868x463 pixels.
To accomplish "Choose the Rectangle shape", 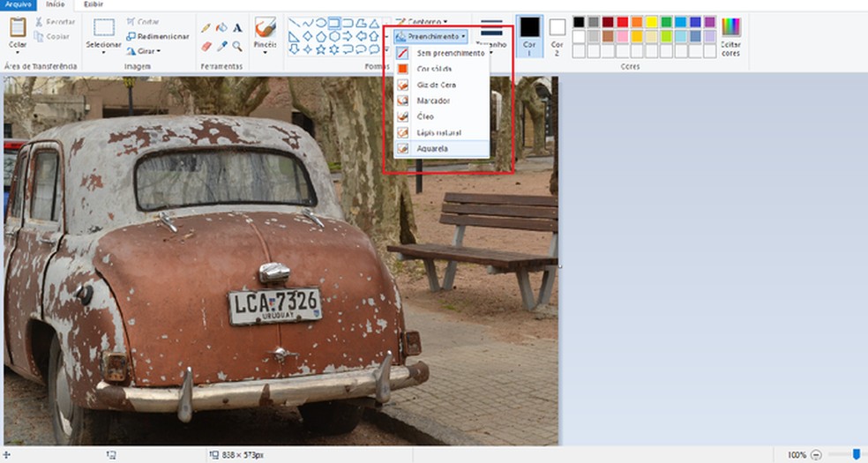I will click(333, 23).
